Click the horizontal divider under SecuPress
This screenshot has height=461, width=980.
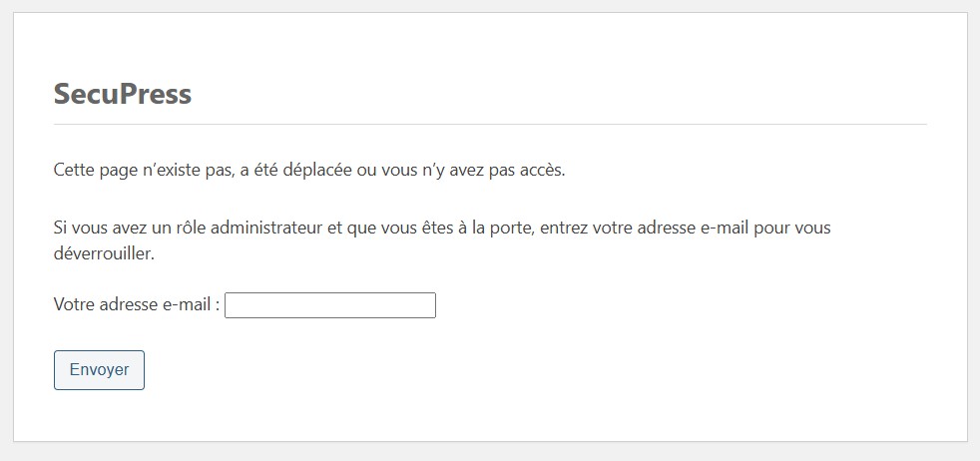pyautogui.click(x=489, y=125)
